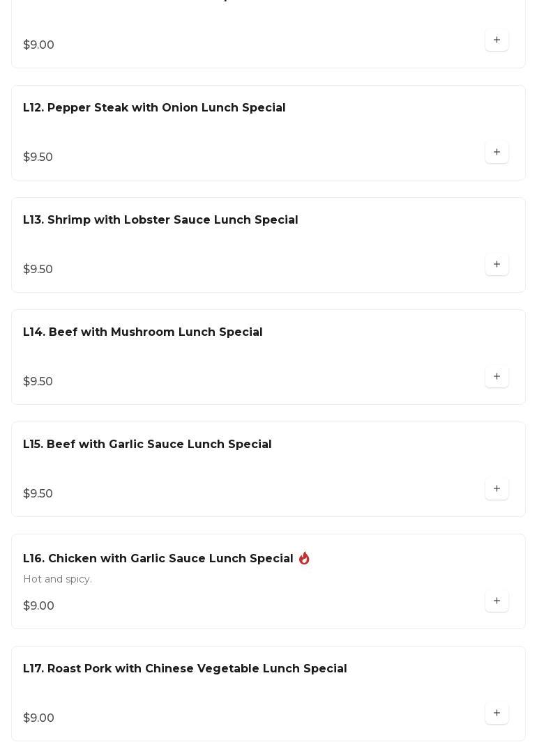
Task: Click the $9.50 price on L13 card
Action: tap(38, 269)
